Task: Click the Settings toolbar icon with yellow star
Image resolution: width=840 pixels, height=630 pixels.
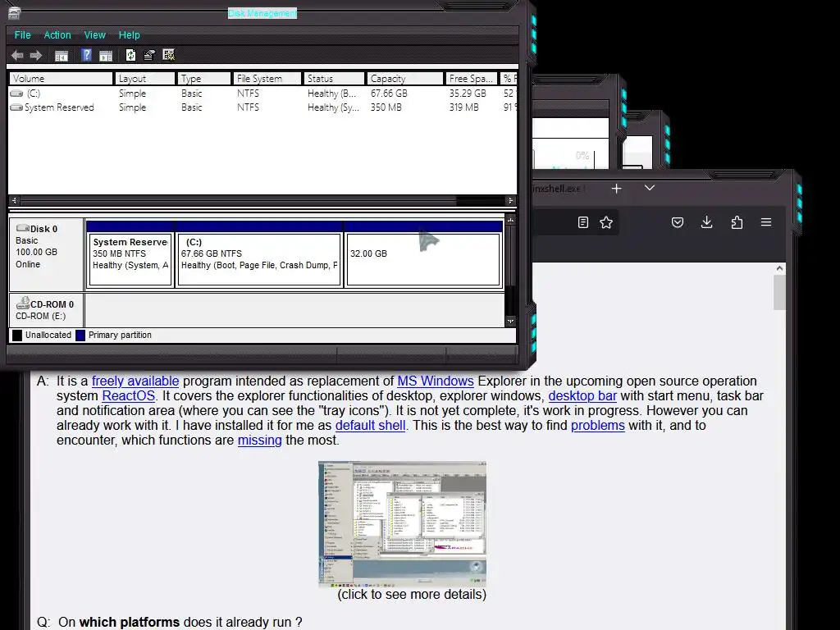Action: [x=169, y=55]
